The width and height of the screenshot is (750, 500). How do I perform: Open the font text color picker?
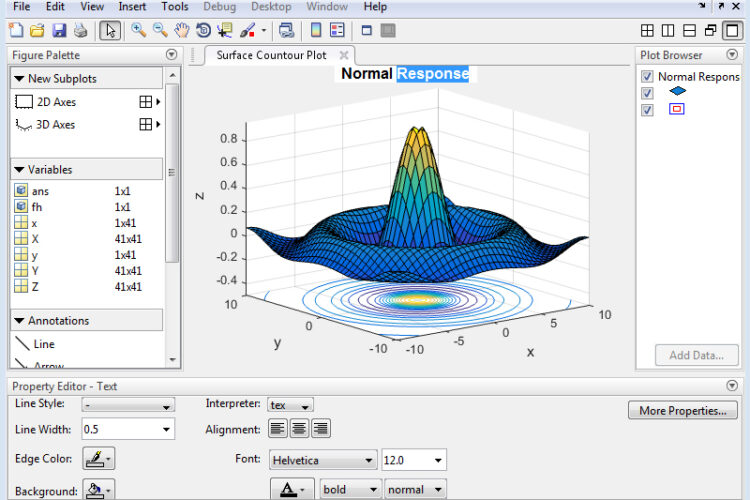coord(292,489)
